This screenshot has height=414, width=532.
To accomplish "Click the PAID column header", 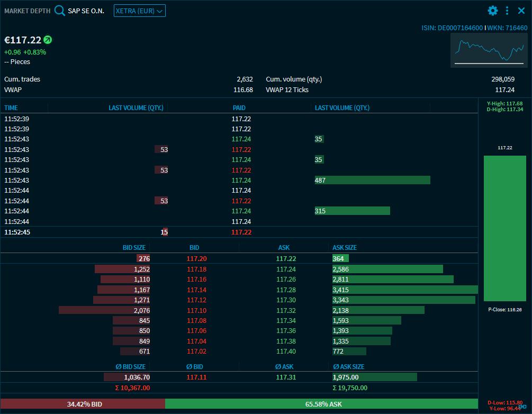I will tap(239, 108).
